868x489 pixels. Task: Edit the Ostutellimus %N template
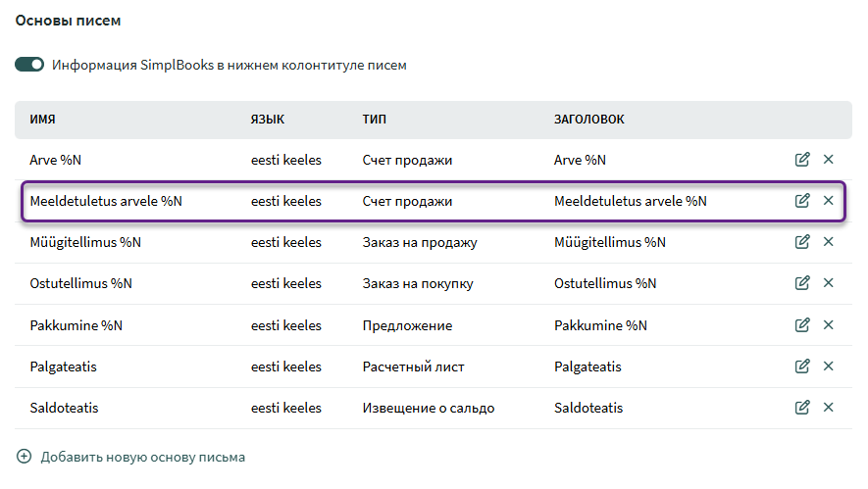click(x=802, y=283)
